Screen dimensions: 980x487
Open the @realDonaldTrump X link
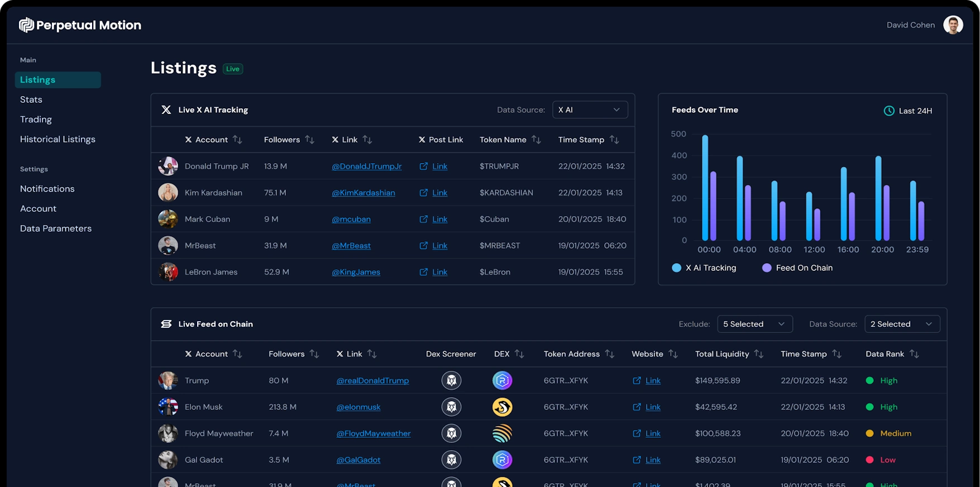click(x=372, y=380)
